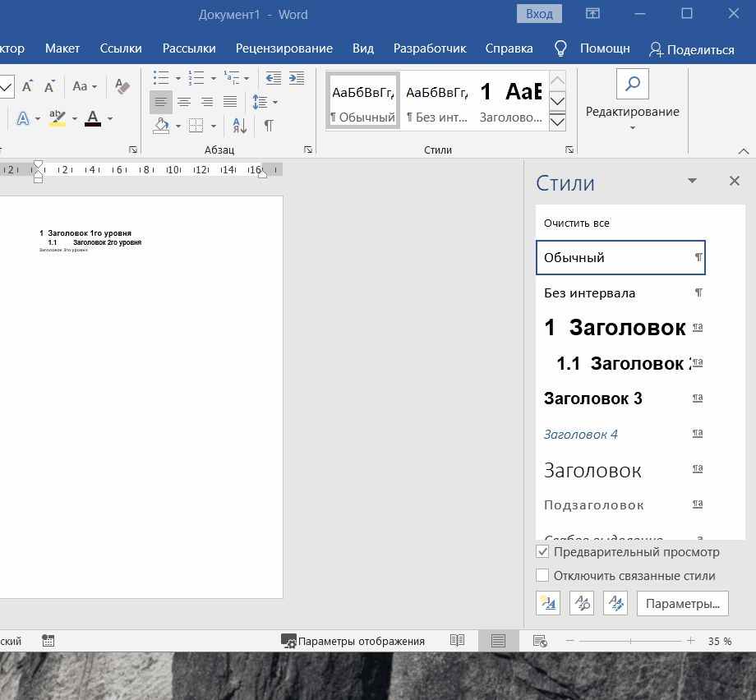Click the Clear All Formatting eraser icon
756x700 pixels.
click(x=122, y=86)
